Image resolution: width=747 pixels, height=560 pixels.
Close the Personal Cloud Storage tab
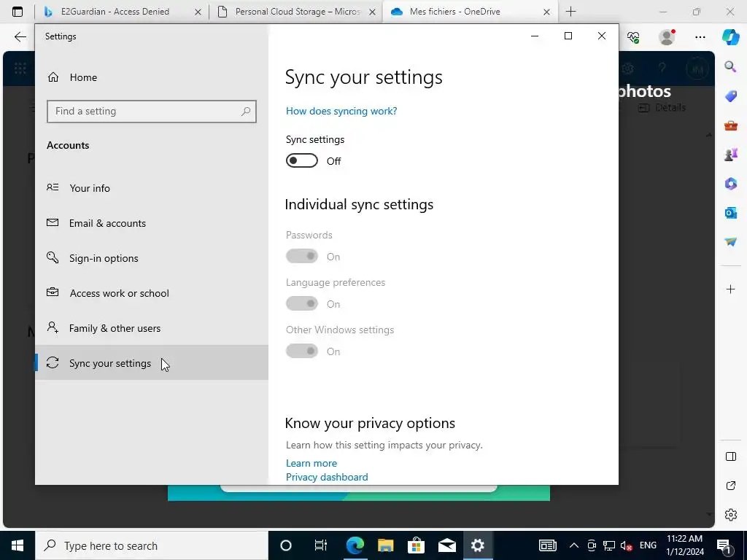click(373, 12)
